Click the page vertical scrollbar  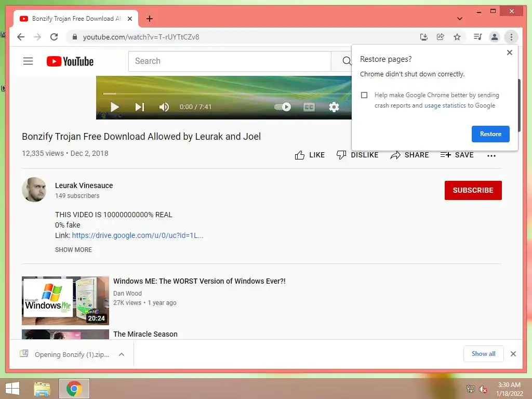(x=519, y=105)
